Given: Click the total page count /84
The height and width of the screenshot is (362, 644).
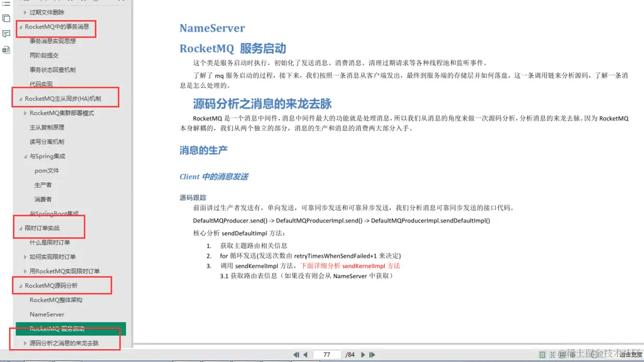Looking at the screenshot, I should tap(350, 355).
